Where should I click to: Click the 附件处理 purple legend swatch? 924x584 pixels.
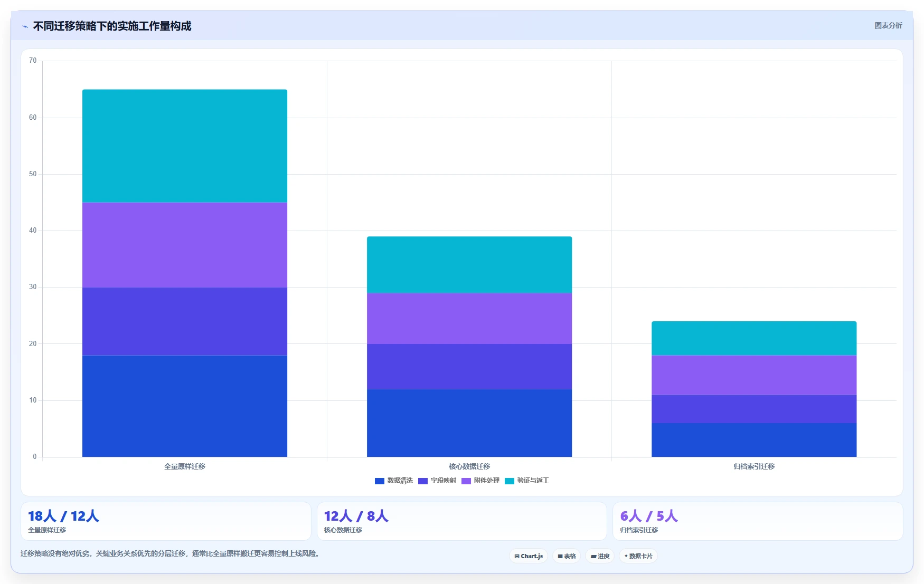(466, 481)
